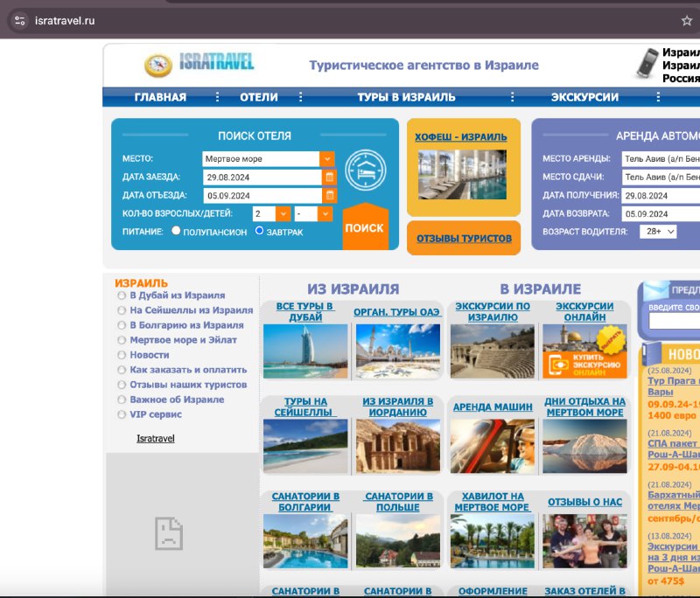Open the ОТЗЫВЫ ТУРИСТОВ link
The height and width of the screenshot is (598, 700).
[x=464, y=239]
